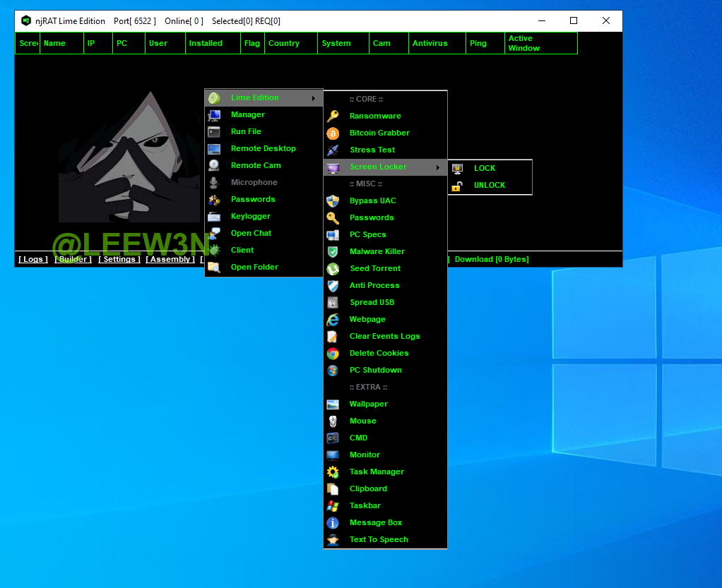The height and width of the screenshot is (588, 722).
Task: Choose UNLOCK from the Screen Locker submenu
Action: (489, 185)
